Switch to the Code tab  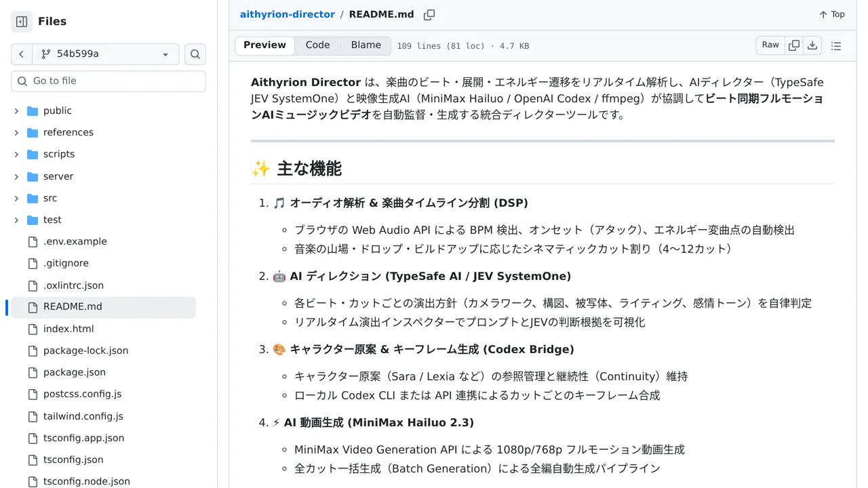pyautogui.click(x=317, y=45)
